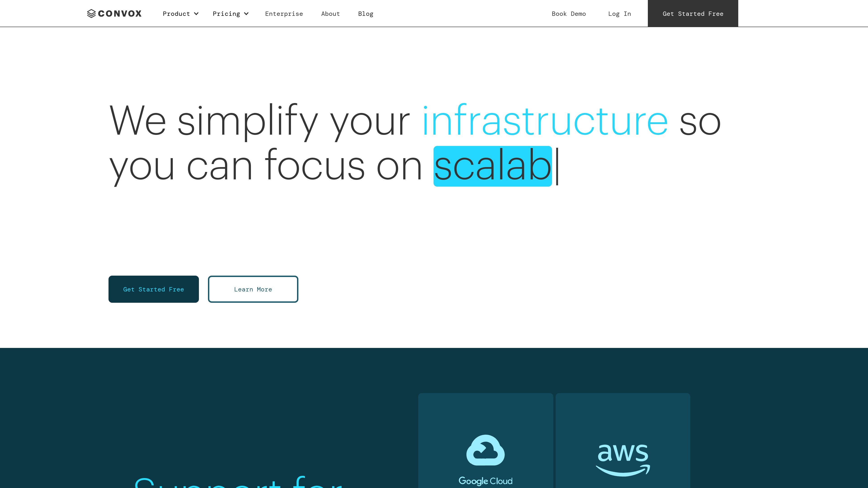
Task: Click the CONVOX wordmark in the header
Action: 120,14
